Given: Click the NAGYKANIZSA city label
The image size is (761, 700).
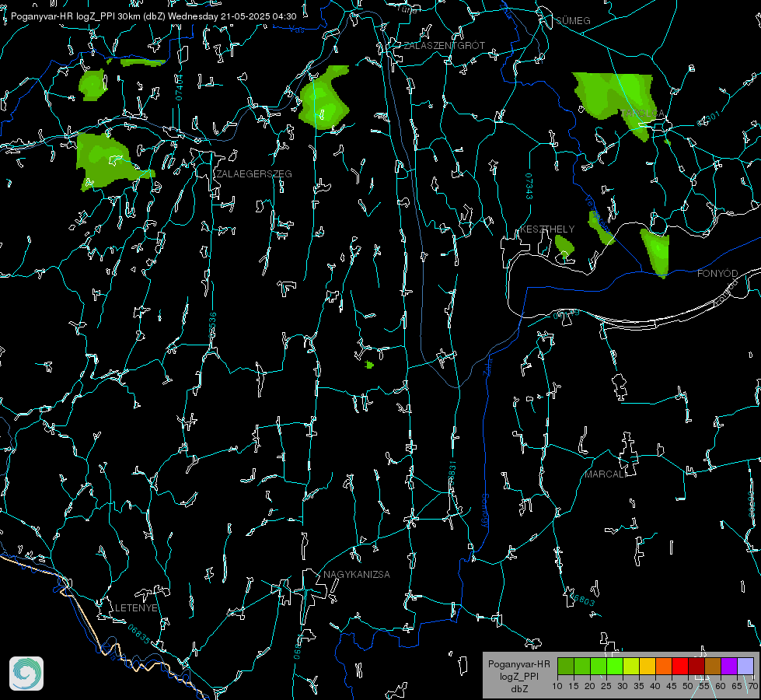Looking at the screenshot, I should [357, 574].
